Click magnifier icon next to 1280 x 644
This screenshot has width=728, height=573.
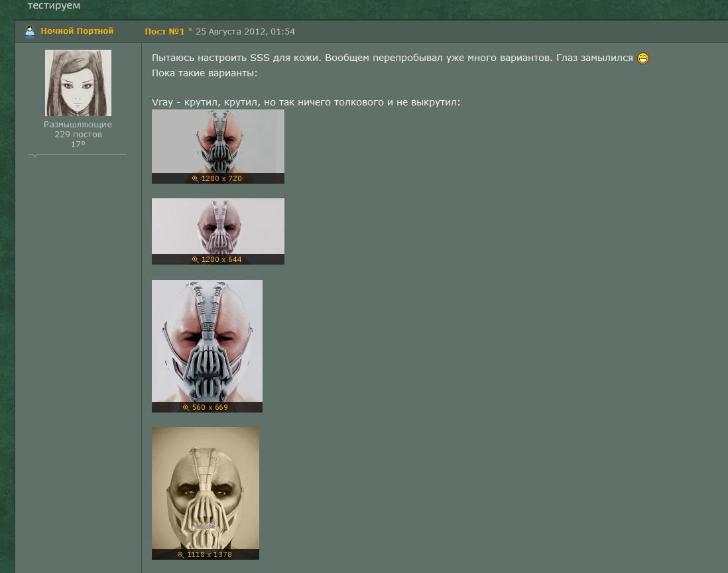pos(196,259)
